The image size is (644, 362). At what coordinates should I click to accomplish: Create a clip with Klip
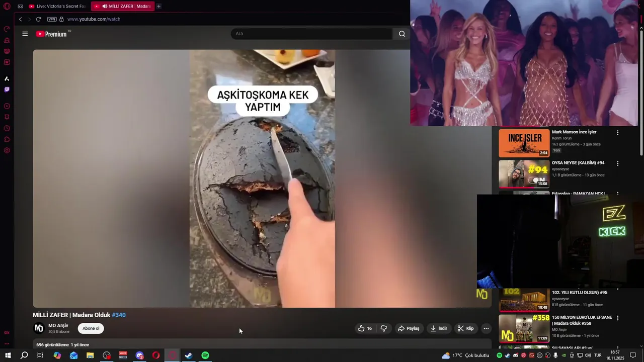[465, 328]
